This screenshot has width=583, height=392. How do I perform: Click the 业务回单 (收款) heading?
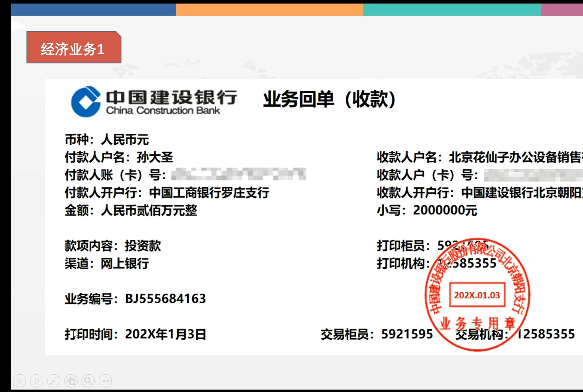(329, 99)
